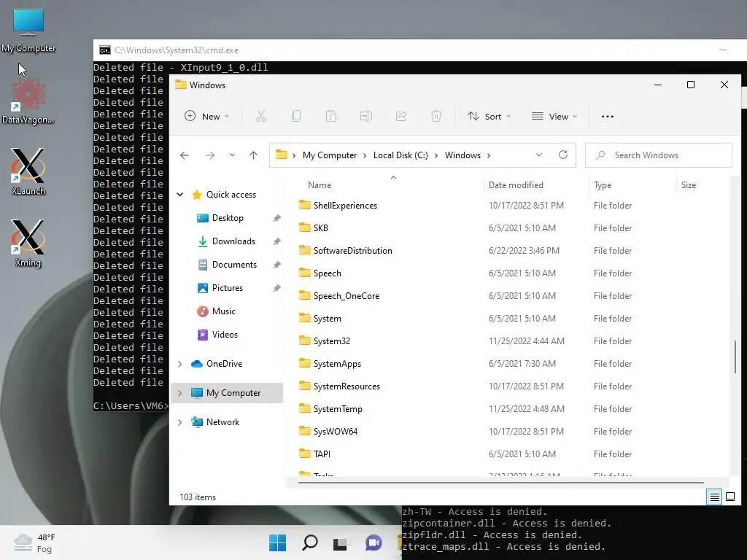The width and height of the screenshot is (747, 560).
Task: Sort by Type column header
Action: 603,184
